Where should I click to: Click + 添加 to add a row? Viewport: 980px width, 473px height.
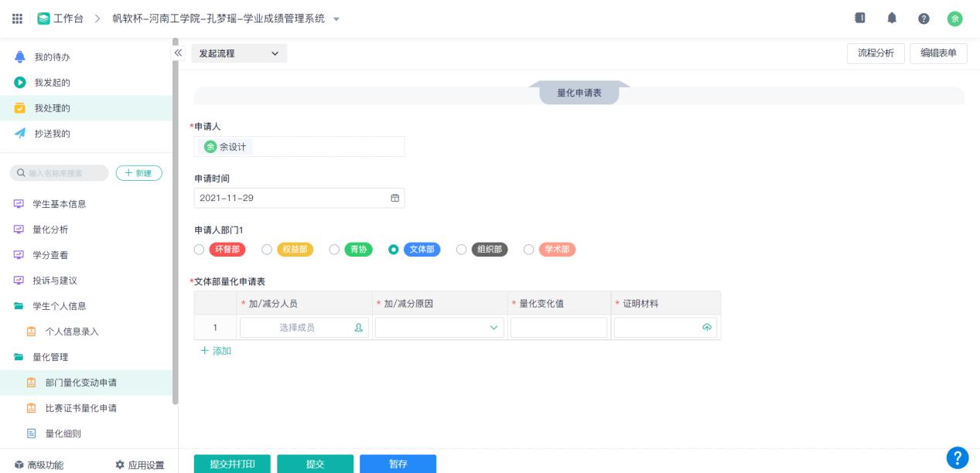(x=216, y=351)
